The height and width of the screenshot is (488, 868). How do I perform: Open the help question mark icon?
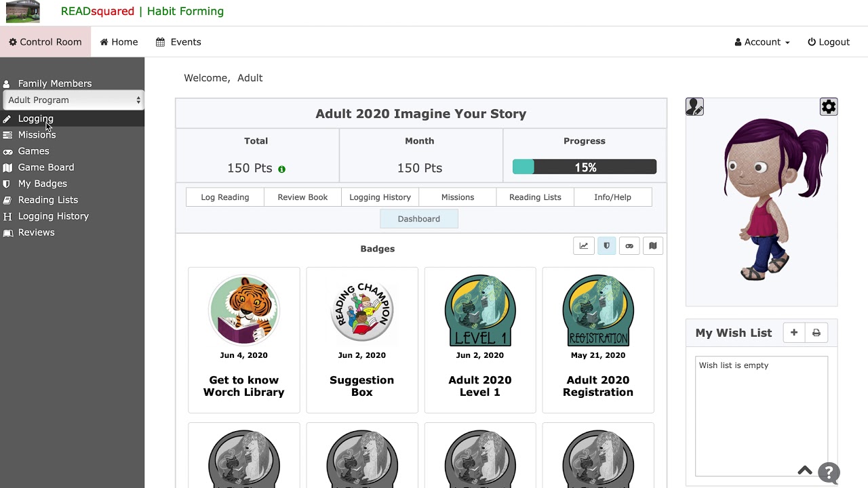[829, 472]
